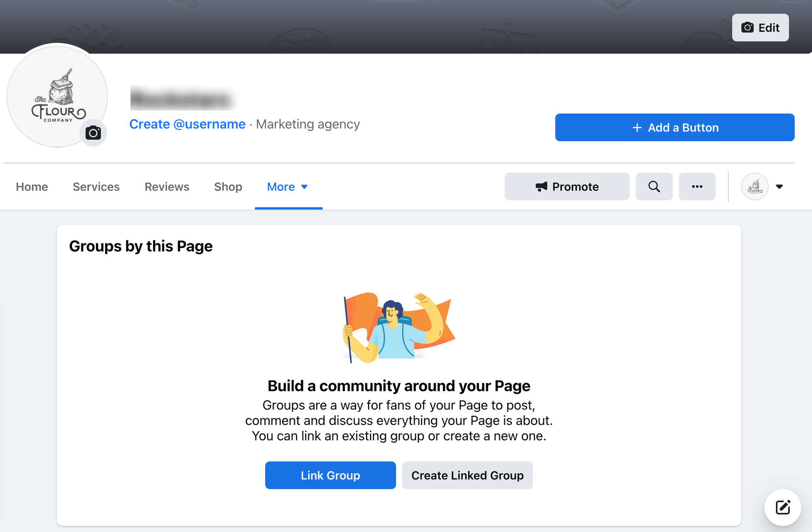Expand the page identity dropdown arrow
The image size is (812, 532).
[x=779, y=186]
